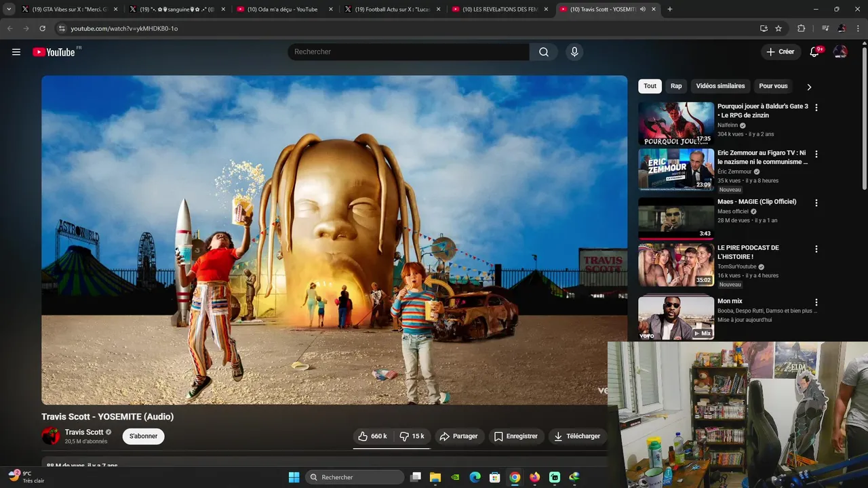This screenshot has width=868, height=488.
Task: Open the account avatar menu
Action: click(x=840, y=52)
